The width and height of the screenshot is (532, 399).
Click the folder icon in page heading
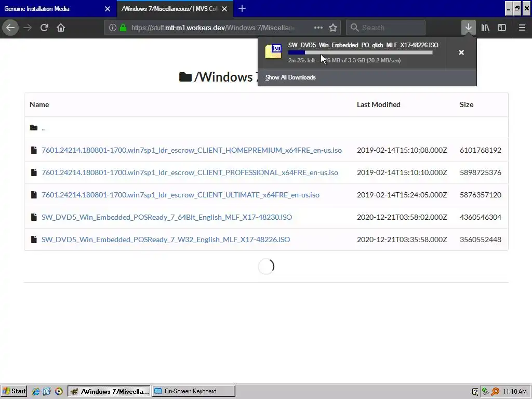(185, 77)
